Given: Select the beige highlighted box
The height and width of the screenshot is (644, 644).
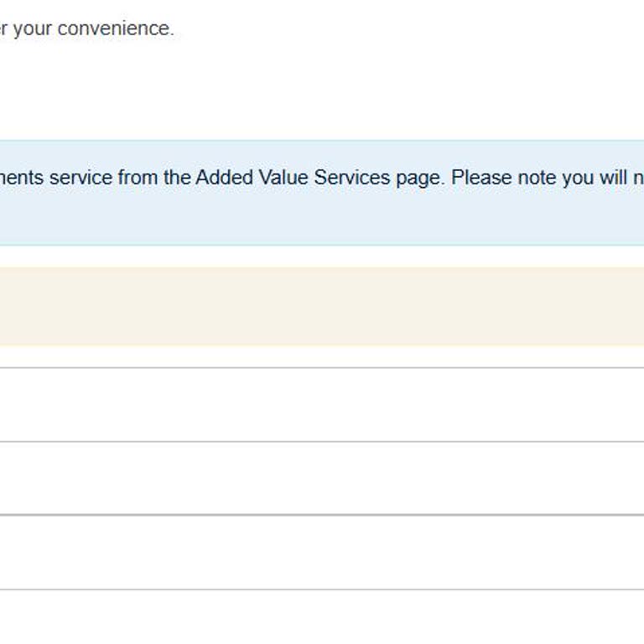Looking at the screenshot, I should [322, 306].
